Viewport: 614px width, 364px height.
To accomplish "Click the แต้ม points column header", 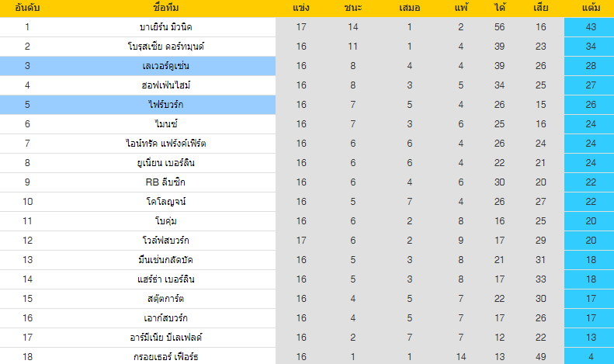I will [591, 8].
